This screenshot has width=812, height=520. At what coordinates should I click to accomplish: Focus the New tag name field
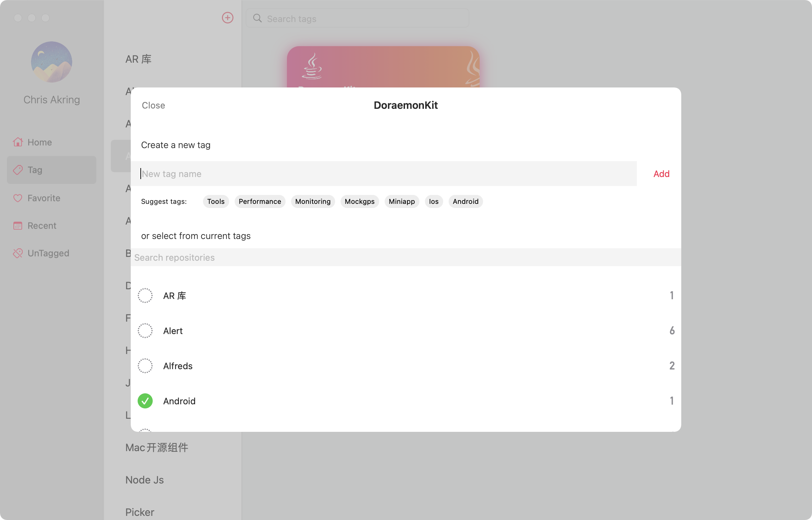[384, 174]
